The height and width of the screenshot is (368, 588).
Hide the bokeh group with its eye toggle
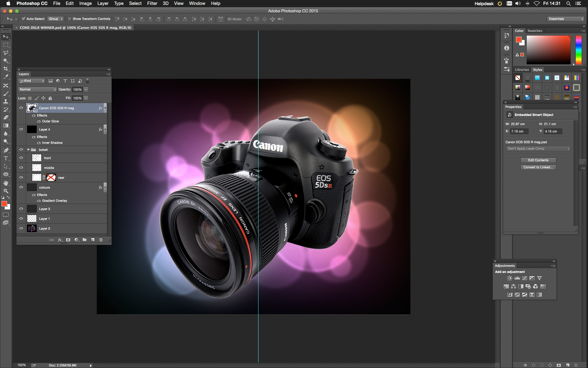click(21, 150)
